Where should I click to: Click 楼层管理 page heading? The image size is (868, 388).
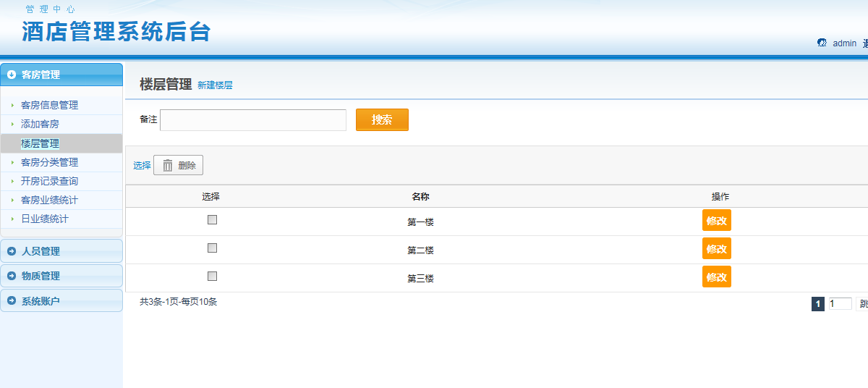tap(166, 84)
